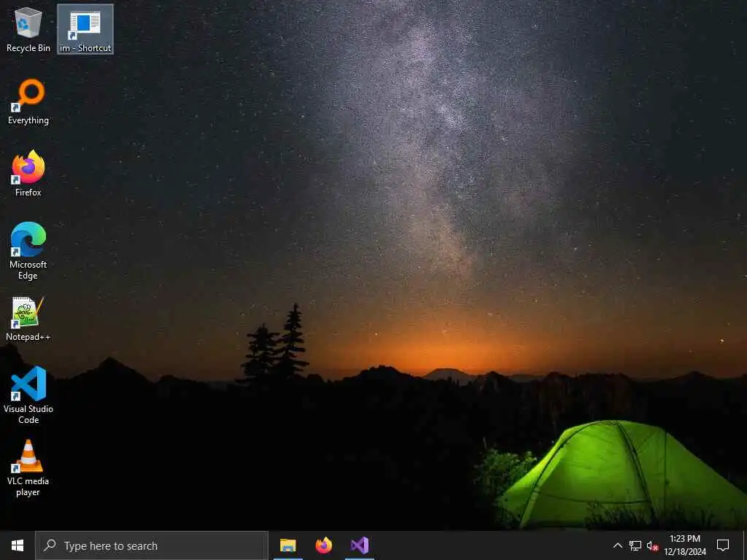The width and height of the screenshot is (747, 560).
Task: Open File Explorer from the taskbar
Action: pyautogui.click(x=287, y=545)
